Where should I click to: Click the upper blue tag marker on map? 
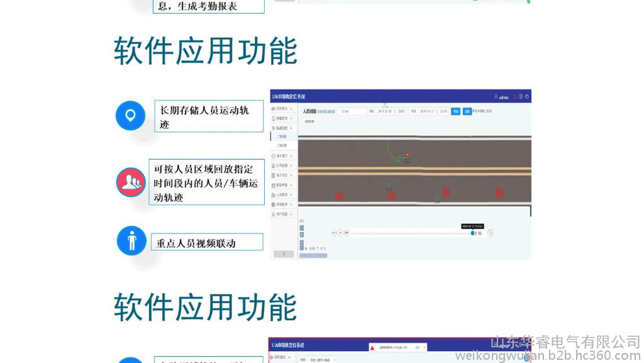pyautogui.click(x=389, y=185)
